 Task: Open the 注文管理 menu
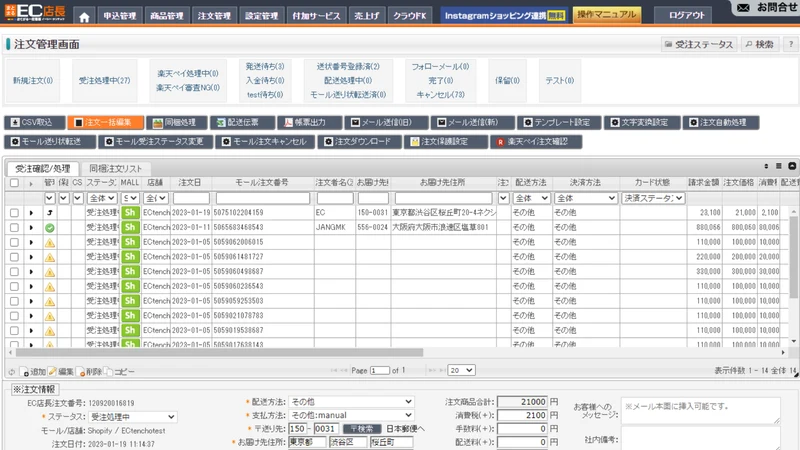pyautogui.click(x=214, y=16)
